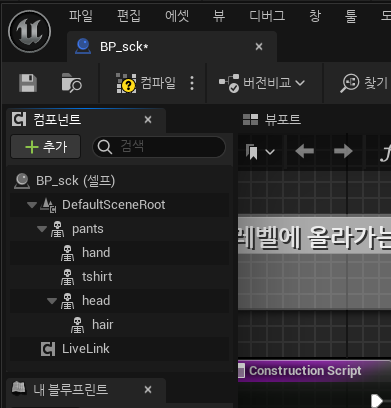Save the blueprint with the floppy disk icon
The height and width of the screenshot is (408, 391).
pyautogui.click(x=28, y=83)
